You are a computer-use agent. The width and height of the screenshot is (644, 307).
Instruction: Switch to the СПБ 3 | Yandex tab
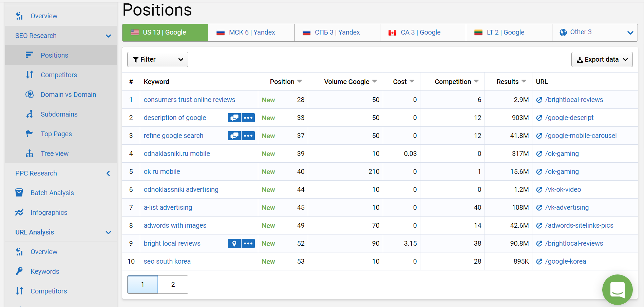tap(337, 33)
